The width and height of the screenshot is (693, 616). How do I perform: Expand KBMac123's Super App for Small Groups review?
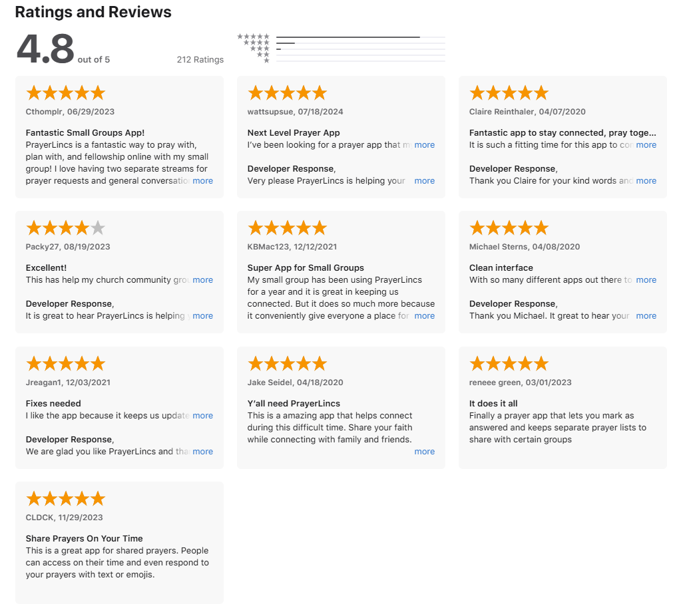tap(425, 316)
